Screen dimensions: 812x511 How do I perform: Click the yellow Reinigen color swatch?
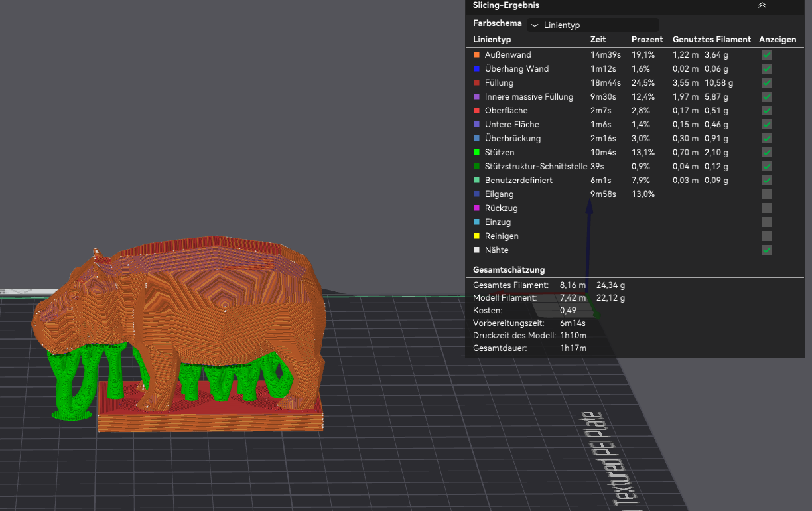tap(476, 236)
